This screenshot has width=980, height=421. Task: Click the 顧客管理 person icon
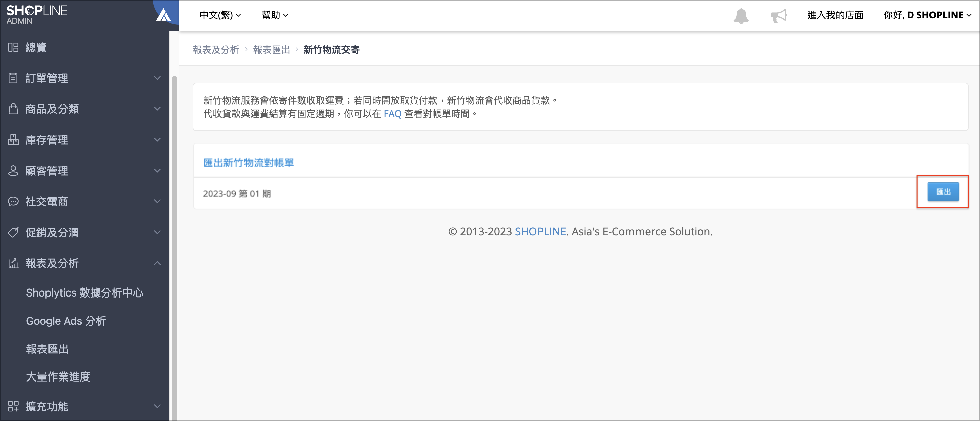[x=13, y=171]
